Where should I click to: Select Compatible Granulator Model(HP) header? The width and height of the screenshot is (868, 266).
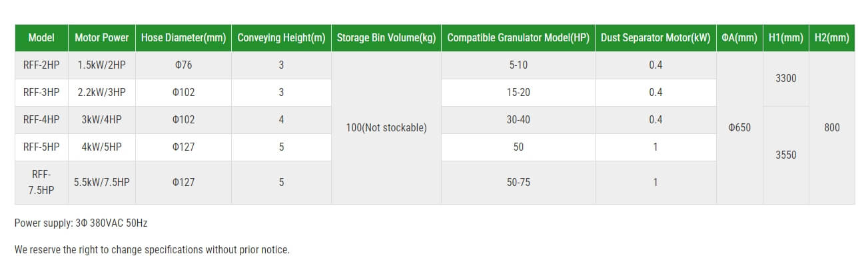coord(518,38)
